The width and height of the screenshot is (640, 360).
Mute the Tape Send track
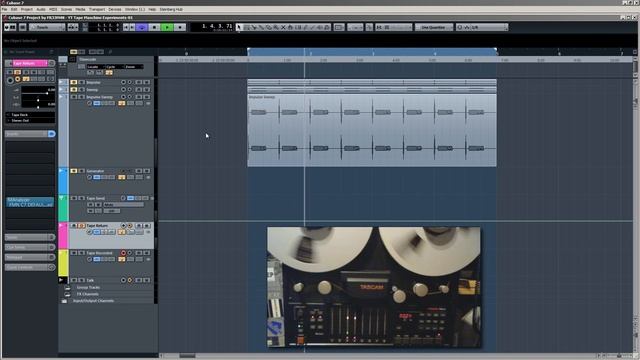coord(74,198)
